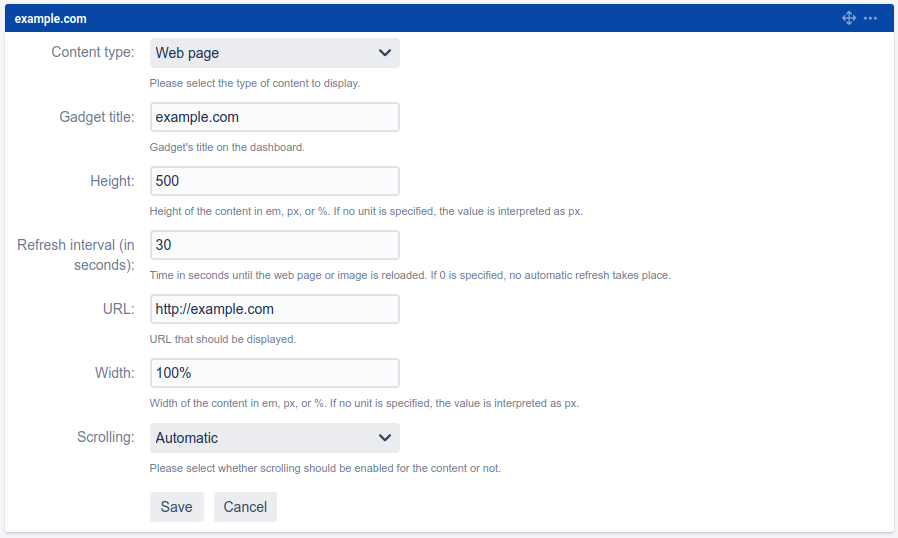This screenshot has height=538, width=898.
Task: Click the help text below the URL field
Action: (x=222, y=339)
